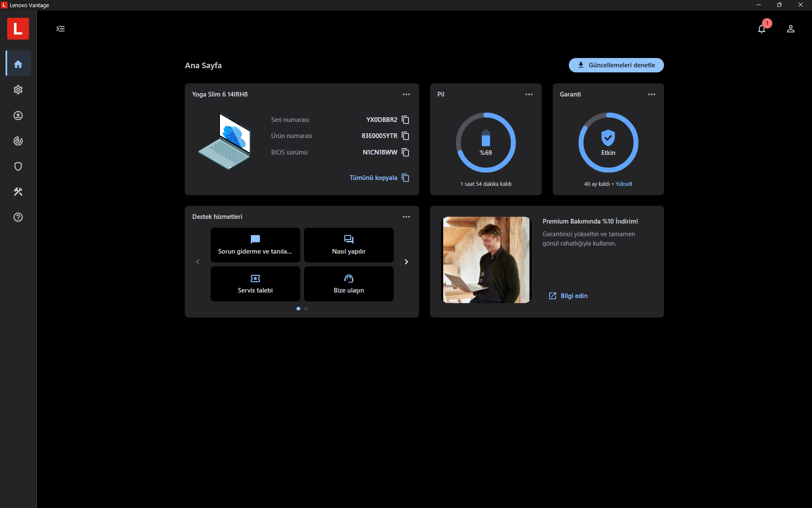This screenshot has width=812, height=508.
Task: Close the Lenovo Vantage window
Action: (x=801, y=5)
